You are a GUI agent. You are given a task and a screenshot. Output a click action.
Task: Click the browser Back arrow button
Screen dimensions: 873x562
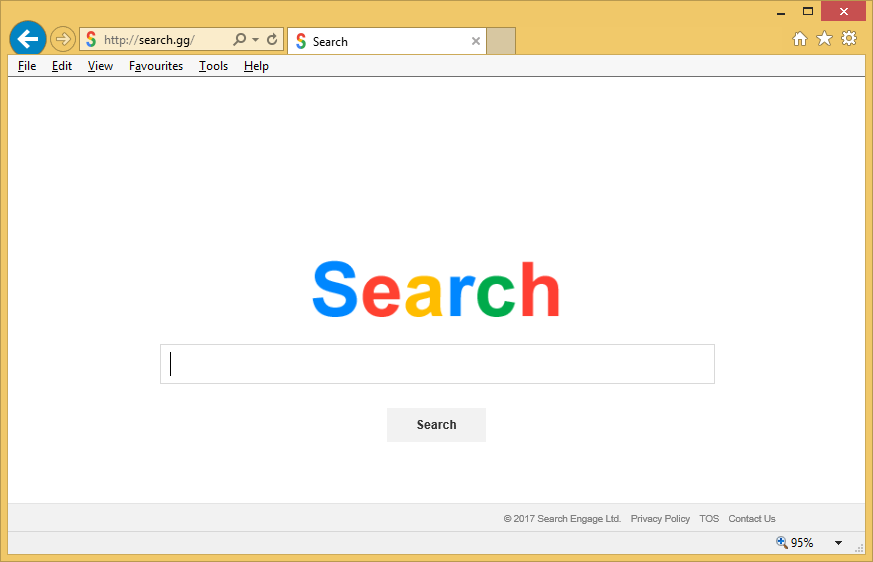click(28, 40)
